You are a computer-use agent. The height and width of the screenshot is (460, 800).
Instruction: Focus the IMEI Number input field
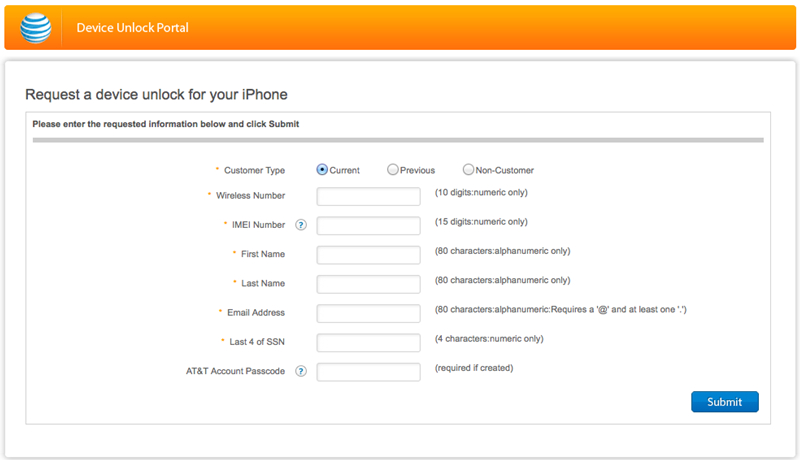[368, 225]
